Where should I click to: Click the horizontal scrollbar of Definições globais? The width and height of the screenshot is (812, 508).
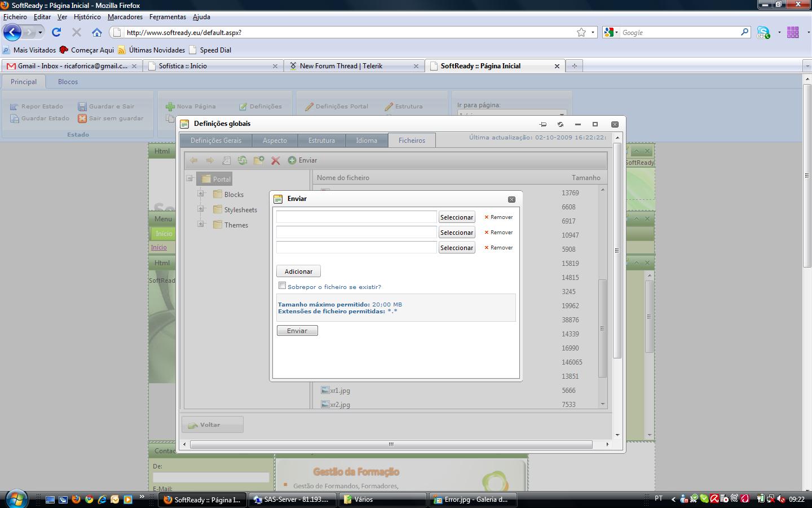click(x=391, y=444)
